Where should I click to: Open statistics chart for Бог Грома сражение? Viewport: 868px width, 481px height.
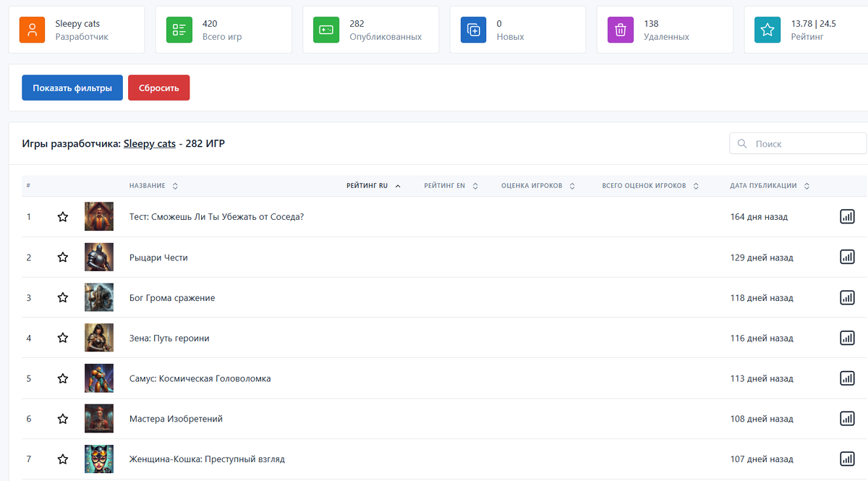(847, 297)
